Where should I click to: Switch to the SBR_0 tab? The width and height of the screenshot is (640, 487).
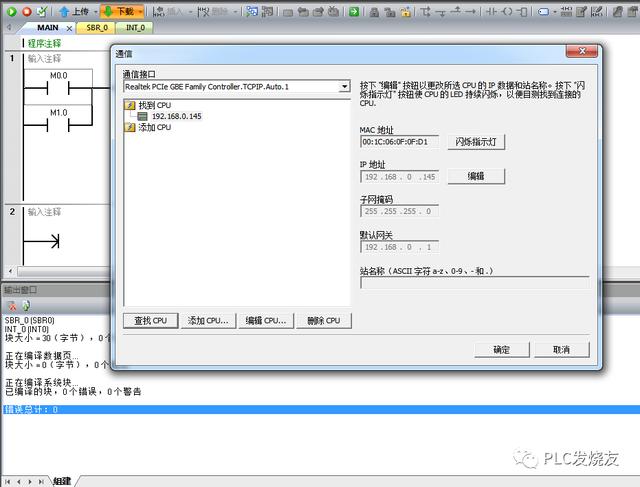click(98, 28)
